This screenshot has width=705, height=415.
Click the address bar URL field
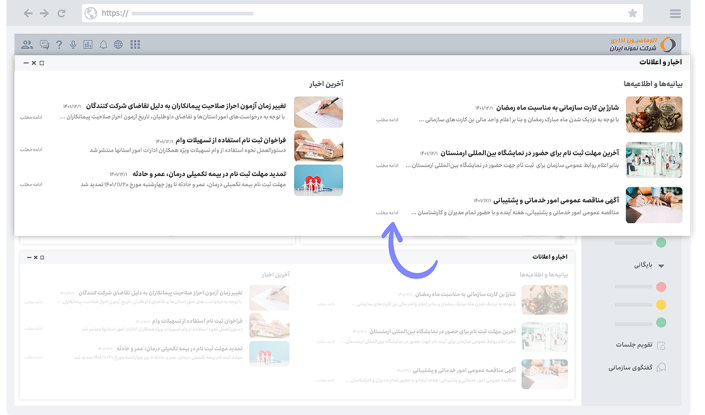pos(362,13)
